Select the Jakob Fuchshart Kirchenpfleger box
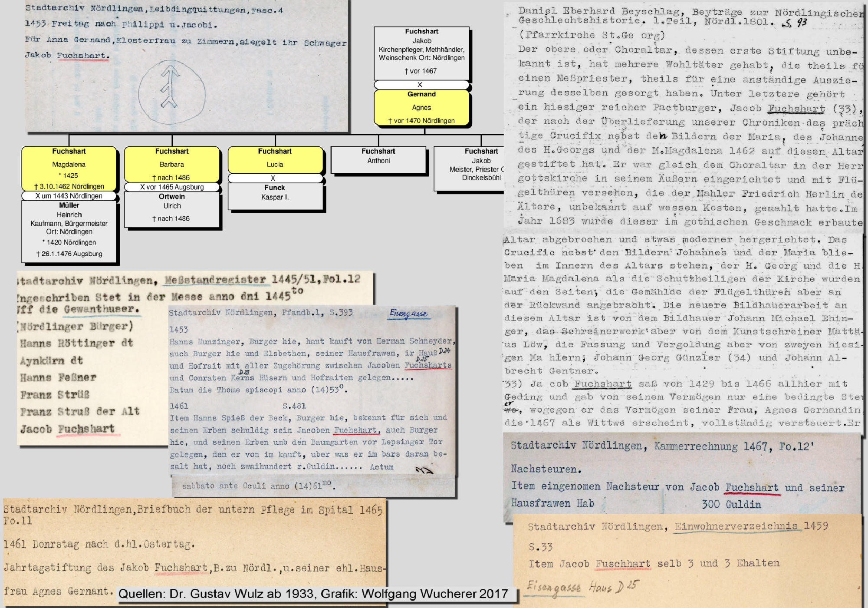This screenshot has height=608, width=868. point(421,53)
